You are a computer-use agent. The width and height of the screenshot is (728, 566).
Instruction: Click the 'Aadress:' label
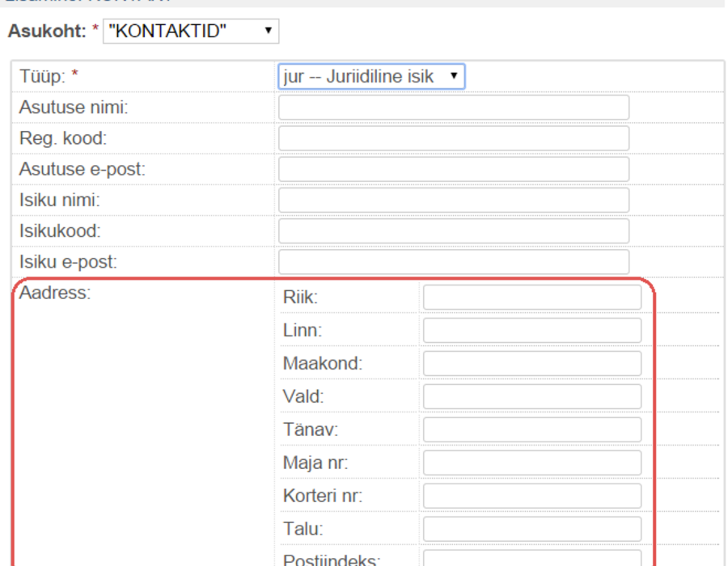[x=55, y=293]
